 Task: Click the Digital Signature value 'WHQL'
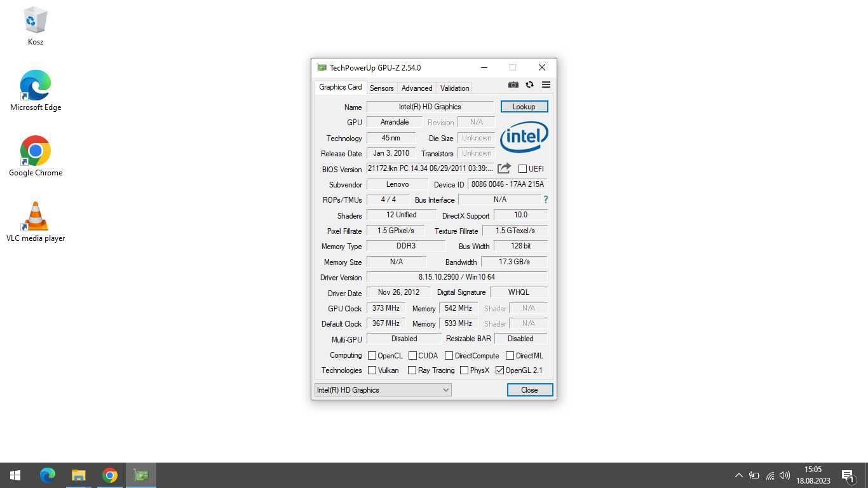pos(519,292)
